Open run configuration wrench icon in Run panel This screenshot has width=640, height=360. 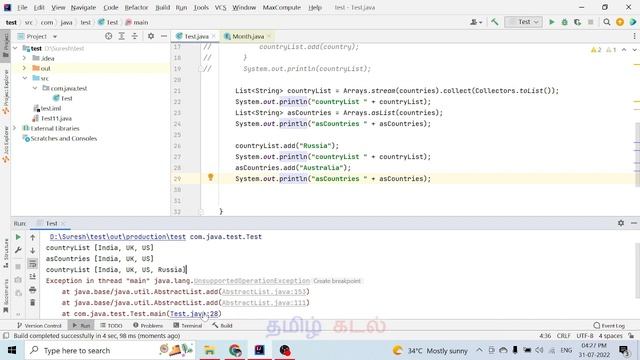coord(18,250)
